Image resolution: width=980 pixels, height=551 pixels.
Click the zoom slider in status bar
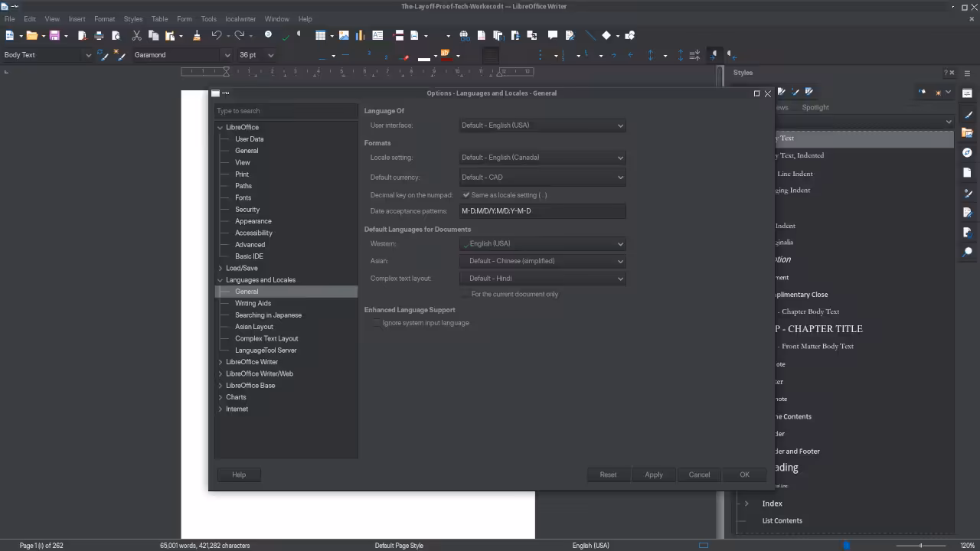[x=920, y=546]
